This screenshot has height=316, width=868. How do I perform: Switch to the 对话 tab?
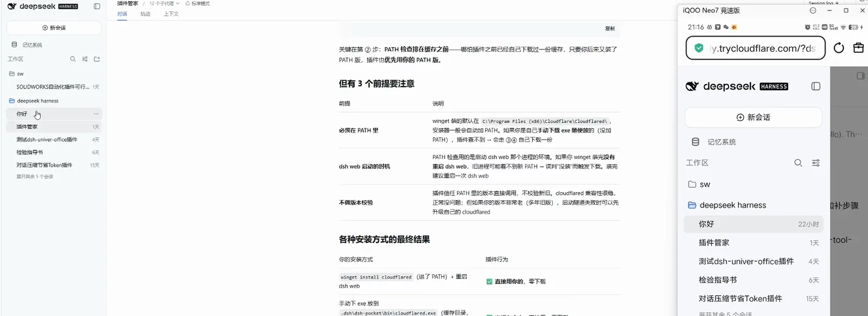pos(122,14)
